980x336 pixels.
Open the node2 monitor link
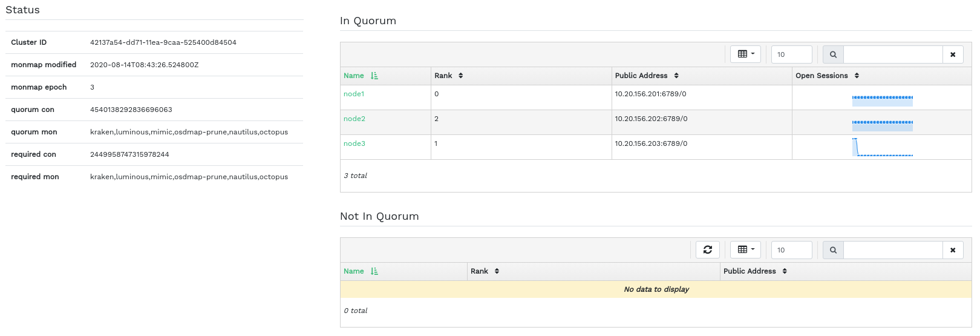[x=354, y=119]
